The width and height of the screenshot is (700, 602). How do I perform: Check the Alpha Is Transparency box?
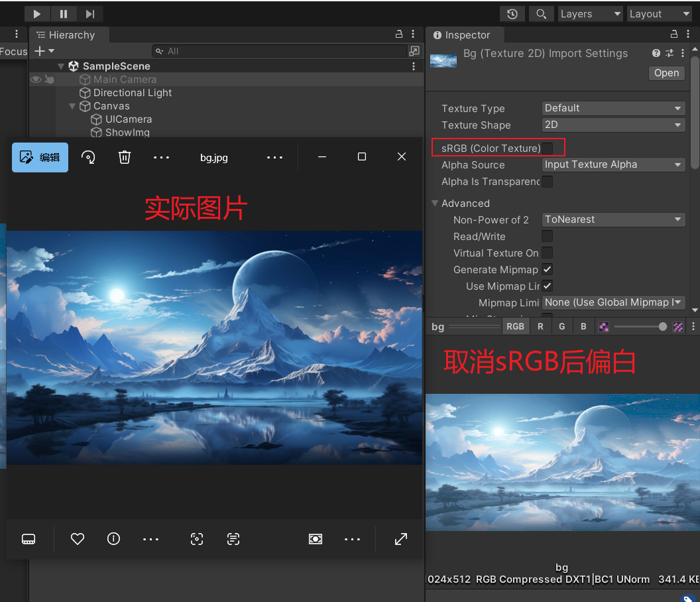point(547,182)
